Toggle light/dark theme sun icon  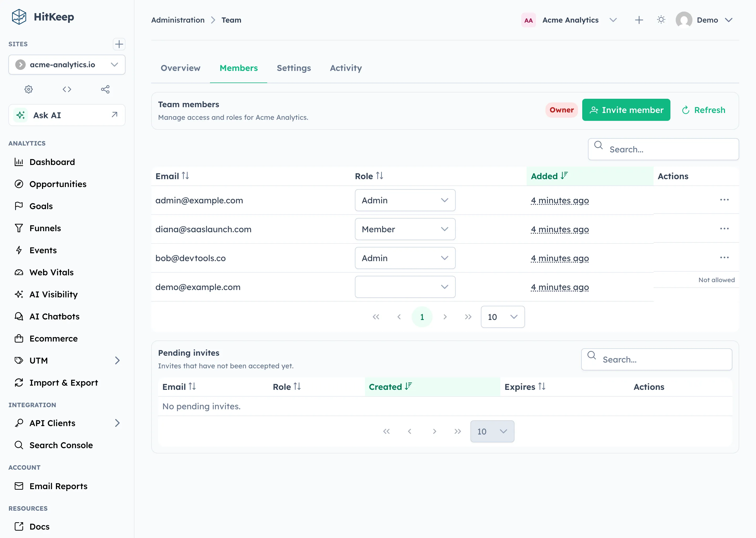pyautogui.click(x=661, y=20)
